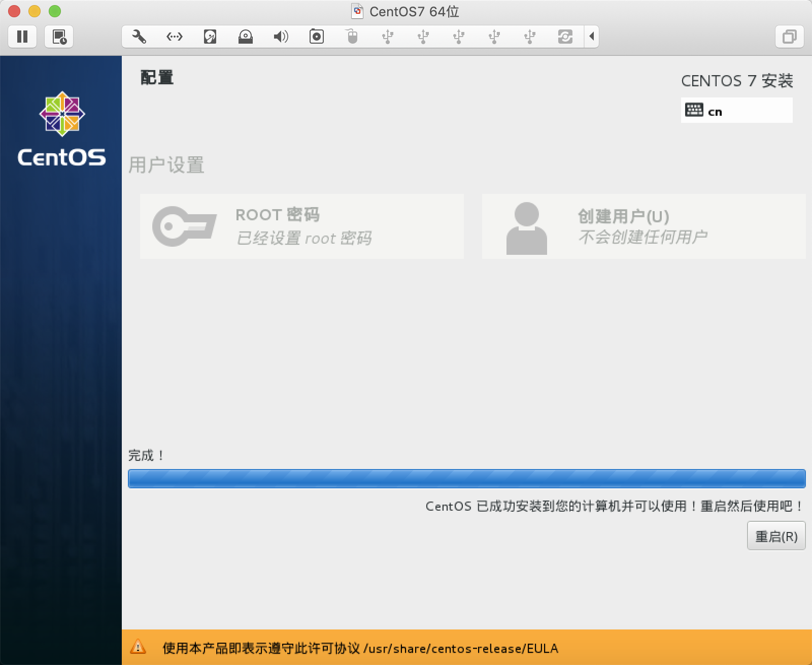Screen dimensions: 812x665
Task: Click the CD/DVD drive icon
Action: point(246,37)
